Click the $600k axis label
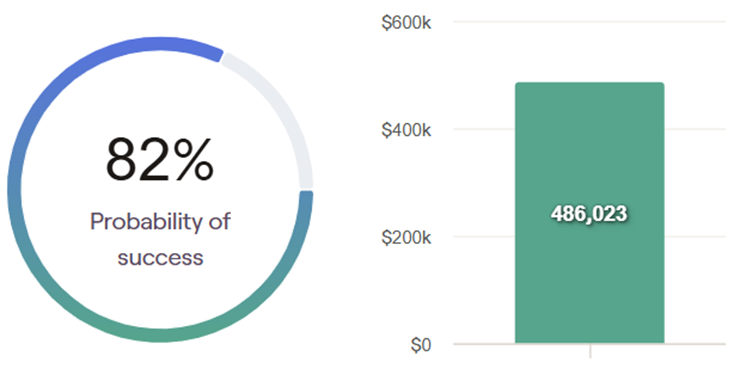Viewport: 746px width, 387px height. coord(406,22)
